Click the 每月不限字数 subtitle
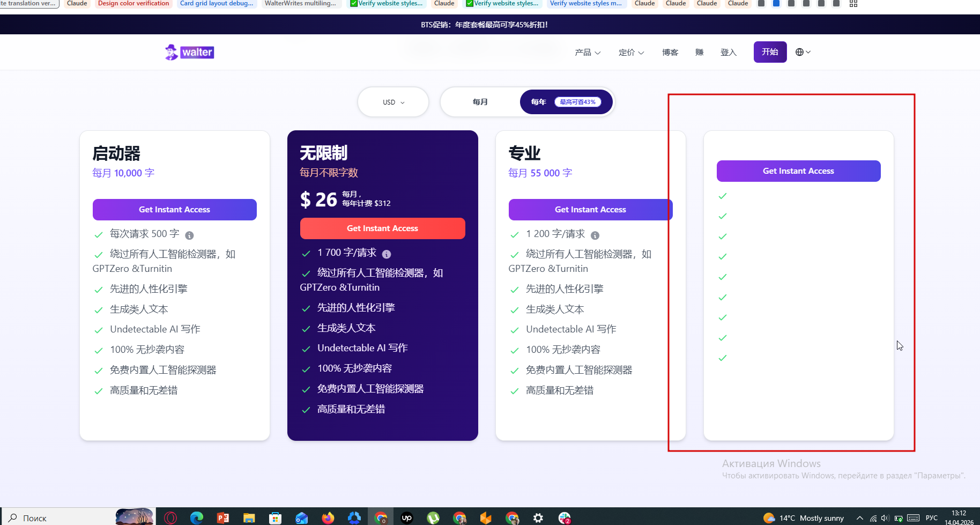The width and height of the screenshot is (980, 525). (x=329, y=173)
